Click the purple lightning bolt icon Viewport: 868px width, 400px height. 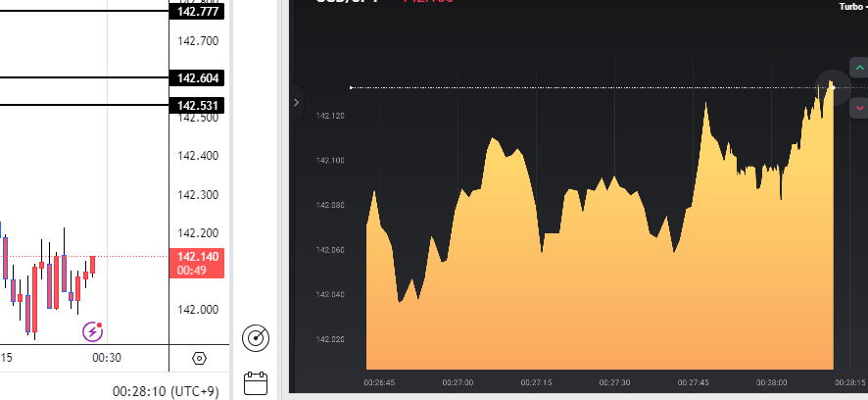93,331
